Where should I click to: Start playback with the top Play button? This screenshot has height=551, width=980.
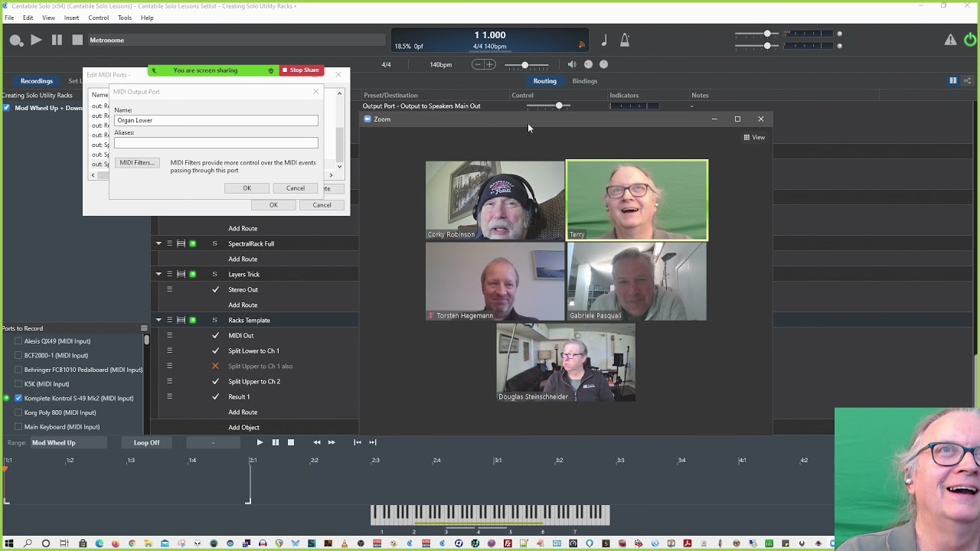click(x=36, y=40)
